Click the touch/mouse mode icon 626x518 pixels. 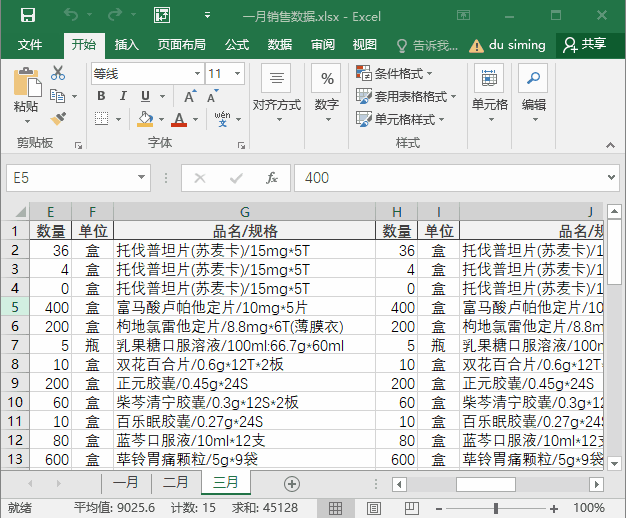[162, 16]
